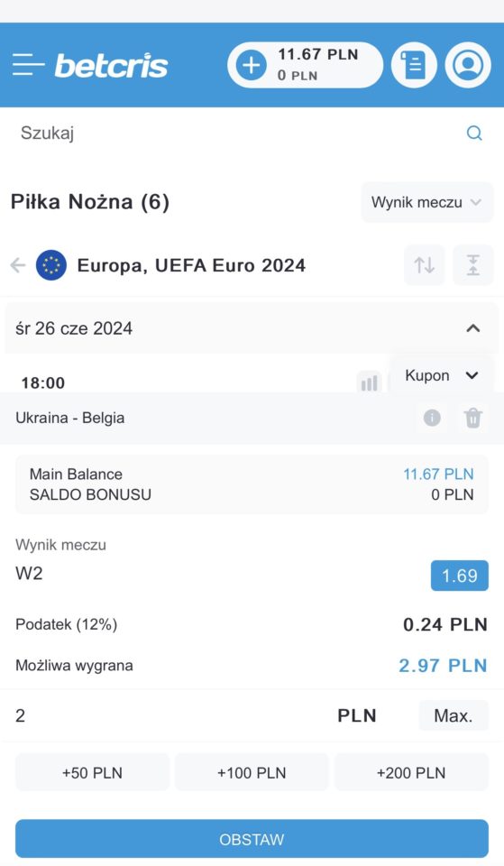Open the bet history slip icon
This screenshot has width=504, height=866.
(414, 65)
